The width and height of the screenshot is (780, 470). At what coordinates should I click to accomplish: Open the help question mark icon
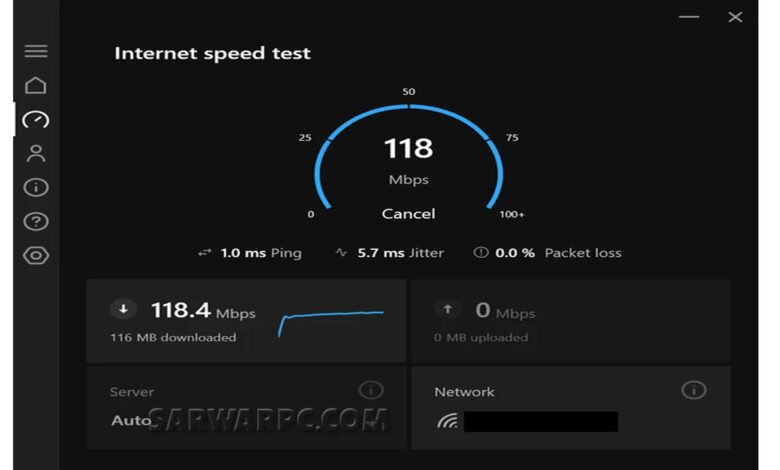[x=36, y=221]
